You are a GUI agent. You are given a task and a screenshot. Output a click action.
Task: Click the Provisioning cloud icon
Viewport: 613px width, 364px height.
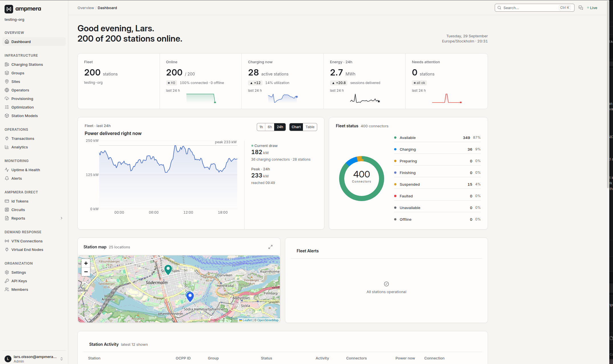coord(7,99)
